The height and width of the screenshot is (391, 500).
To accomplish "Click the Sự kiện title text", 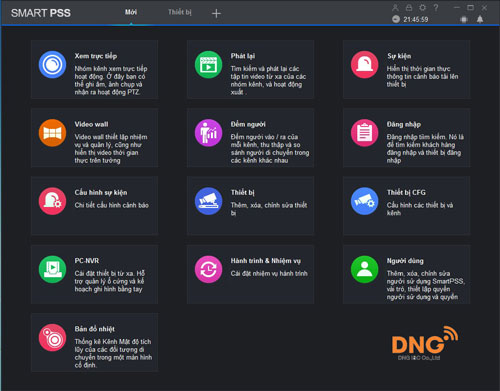I will [399, 56].
